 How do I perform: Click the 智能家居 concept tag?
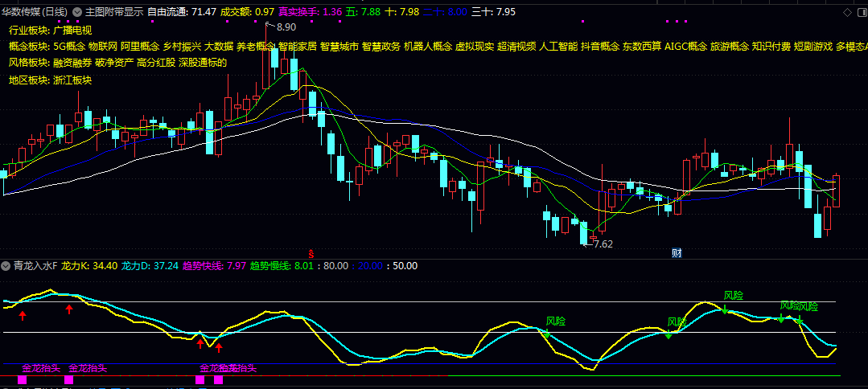(298, 47)
